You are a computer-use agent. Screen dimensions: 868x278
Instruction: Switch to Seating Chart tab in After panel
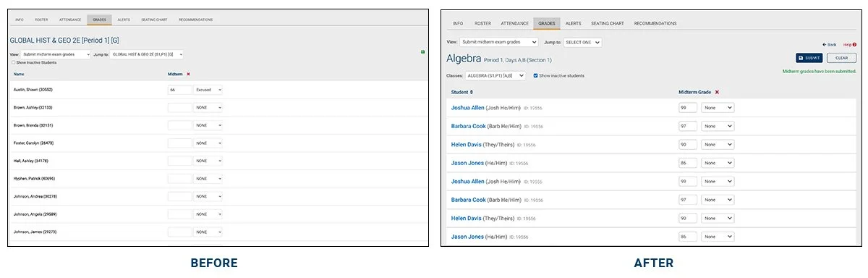pyautogui.click(x=607, y=23)
